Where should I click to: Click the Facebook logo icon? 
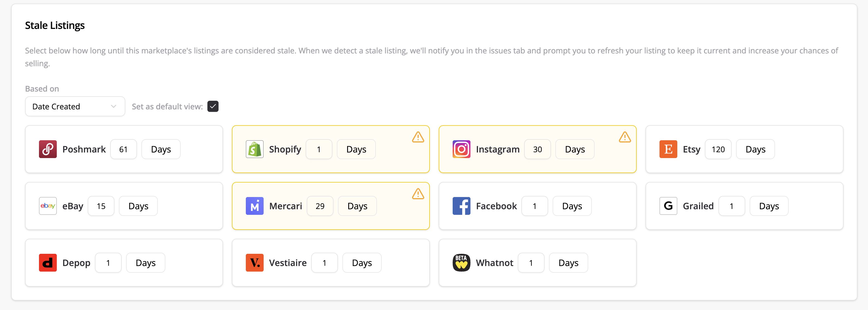pyautogui.click(x=461, y=206)
